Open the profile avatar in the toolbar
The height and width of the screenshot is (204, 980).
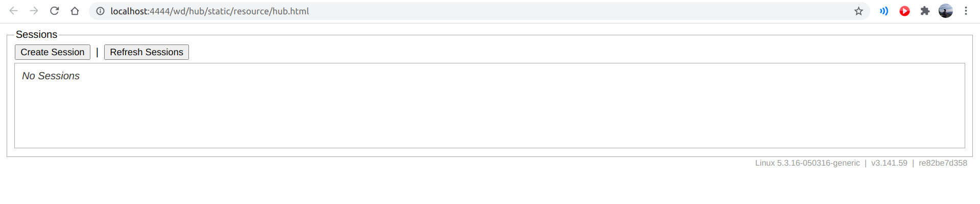946,11
